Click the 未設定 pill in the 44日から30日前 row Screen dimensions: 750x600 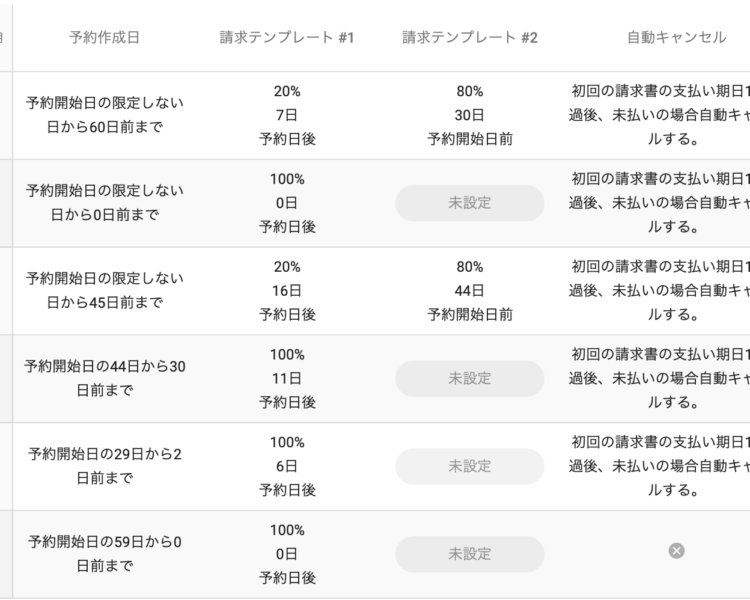[x=470, y=378]
